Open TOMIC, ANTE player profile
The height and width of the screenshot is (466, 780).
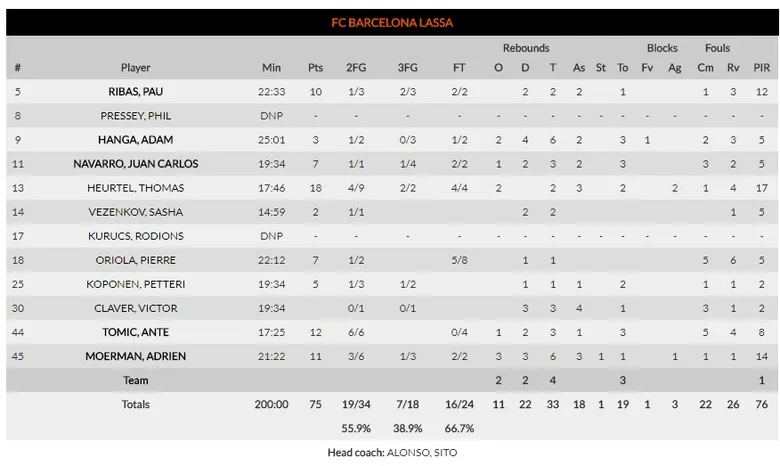tap(136, 332)
